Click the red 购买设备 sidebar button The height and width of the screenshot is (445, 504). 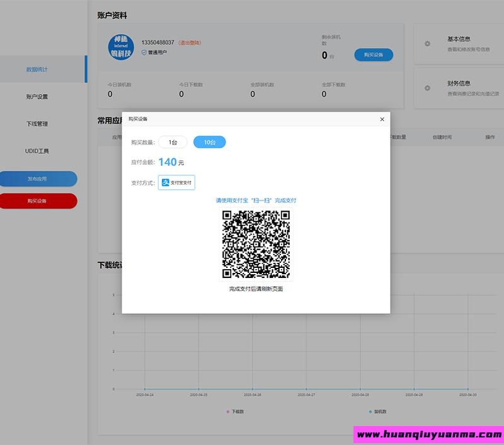coord(38,201)
